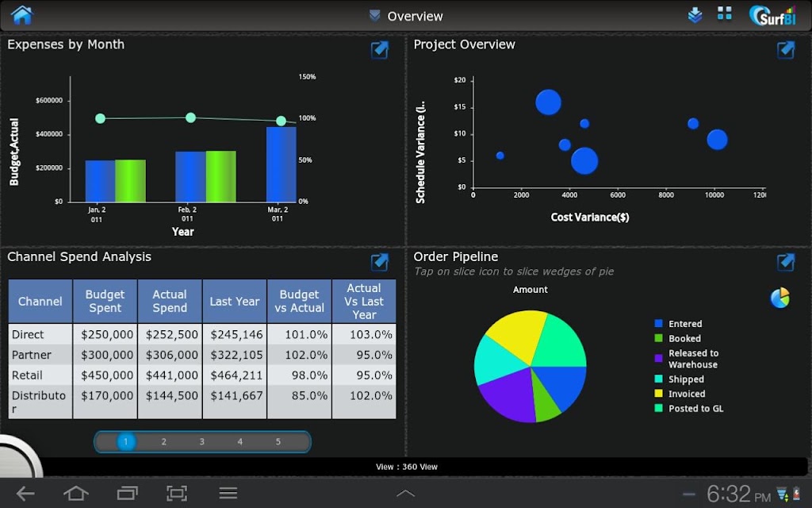This screenshot has width=812, height=508.
Task: Open the four-square grid view icon
Action: pos(725,13)
